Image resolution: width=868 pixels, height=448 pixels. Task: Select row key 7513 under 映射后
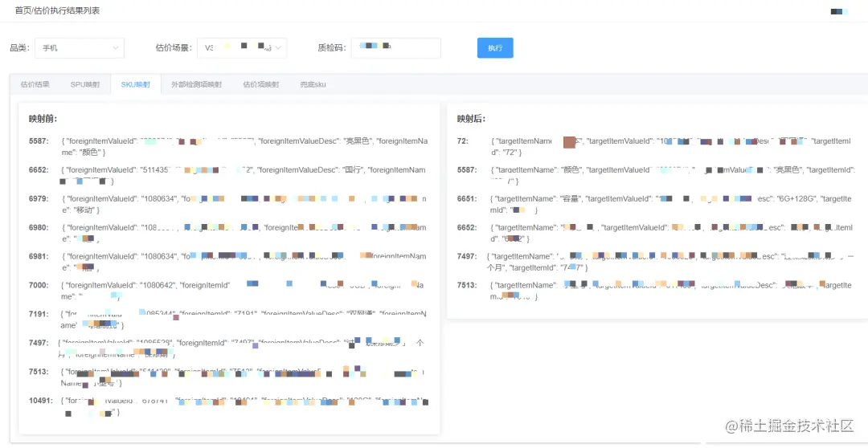pos(467,285)
